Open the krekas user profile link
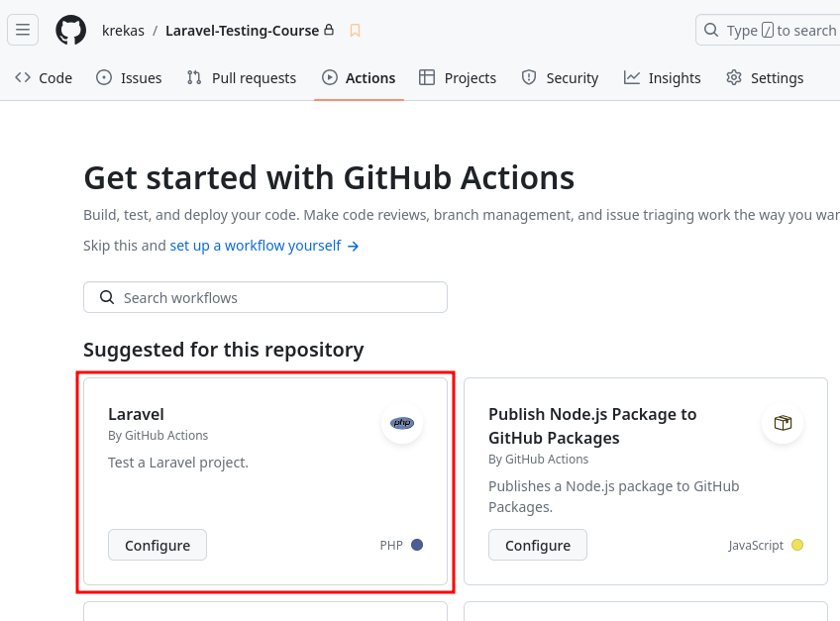 123,31
